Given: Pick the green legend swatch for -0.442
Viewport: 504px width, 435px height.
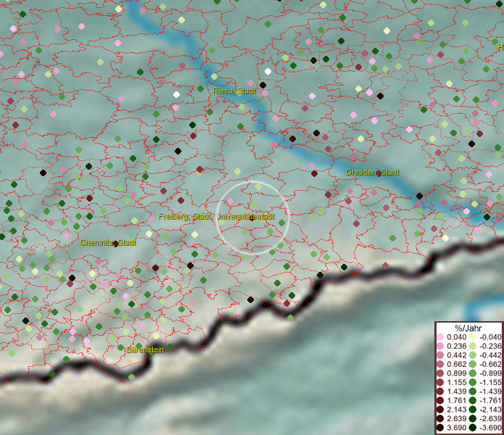Looking at the screenshot, I should (x=473, y=355).
